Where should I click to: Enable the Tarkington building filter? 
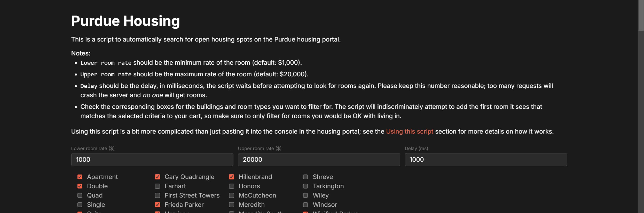point(305,186)
